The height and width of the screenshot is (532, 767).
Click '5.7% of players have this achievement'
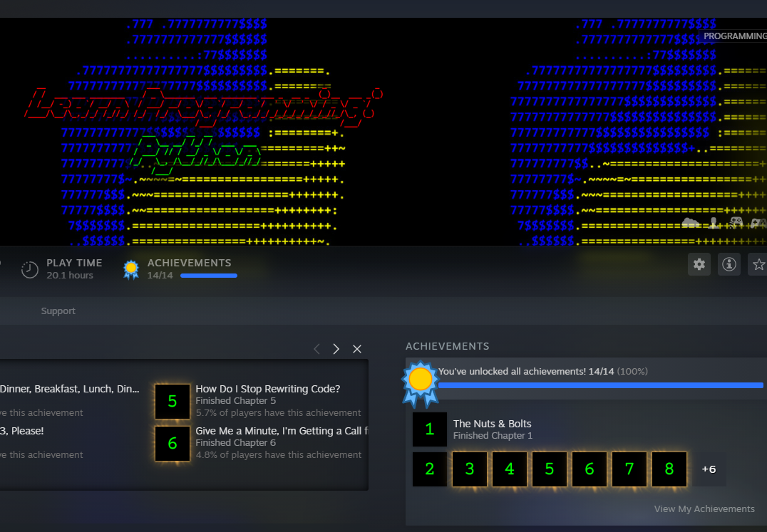tap(278, 413)
